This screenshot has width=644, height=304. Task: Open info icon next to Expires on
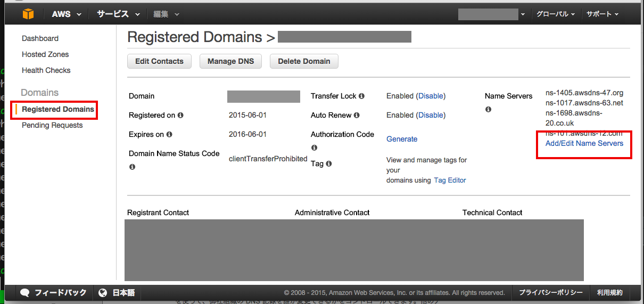[169, 134]
